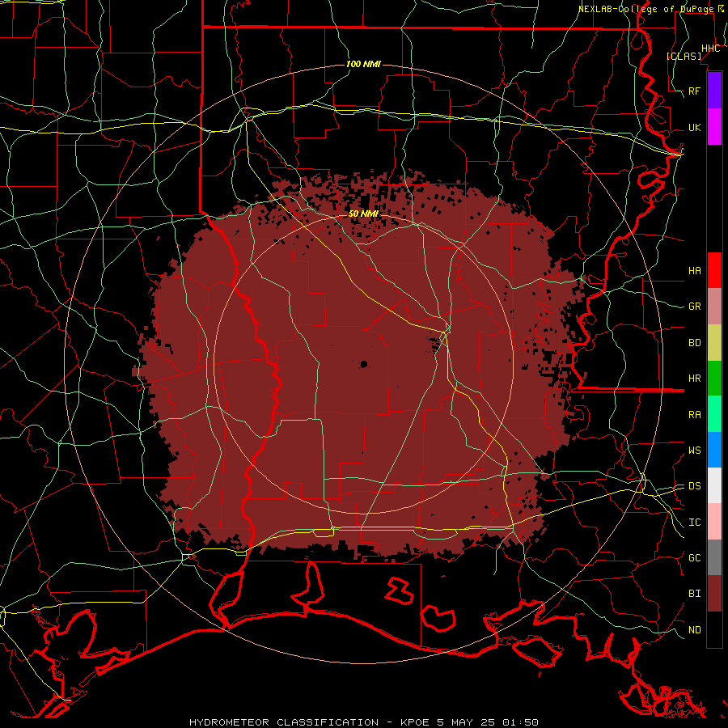
Task: Click the 100 NMI range ring label
Action: 363,64
